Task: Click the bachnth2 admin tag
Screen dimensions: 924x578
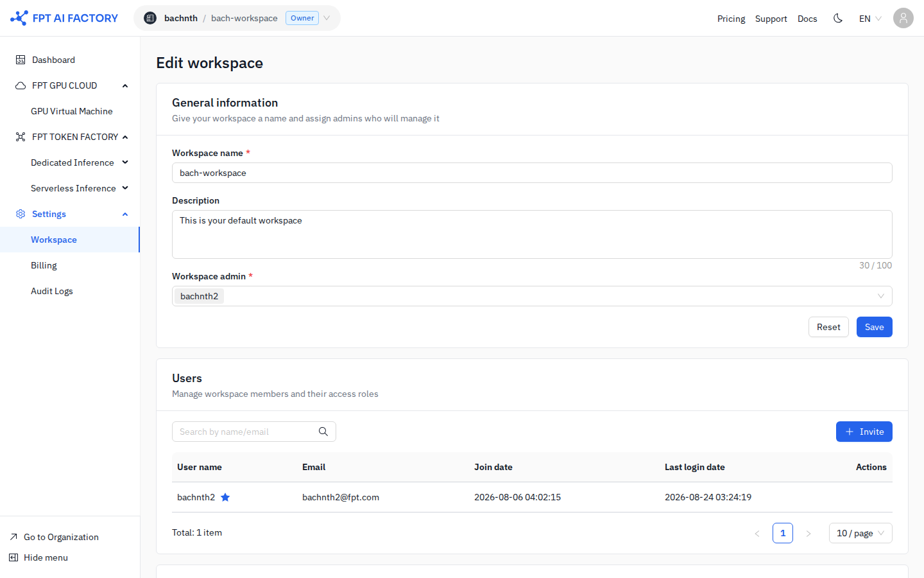Action: tap(199, 296)
